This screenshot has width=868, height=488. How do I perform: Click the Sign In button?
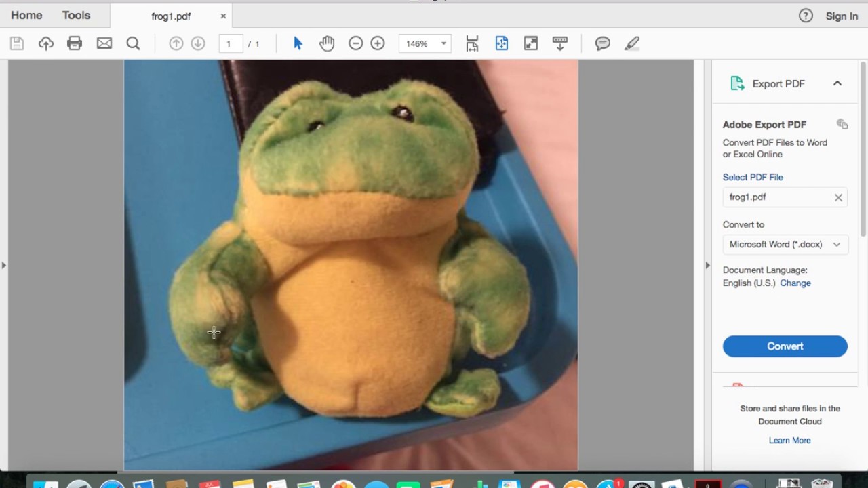[842, 16]
